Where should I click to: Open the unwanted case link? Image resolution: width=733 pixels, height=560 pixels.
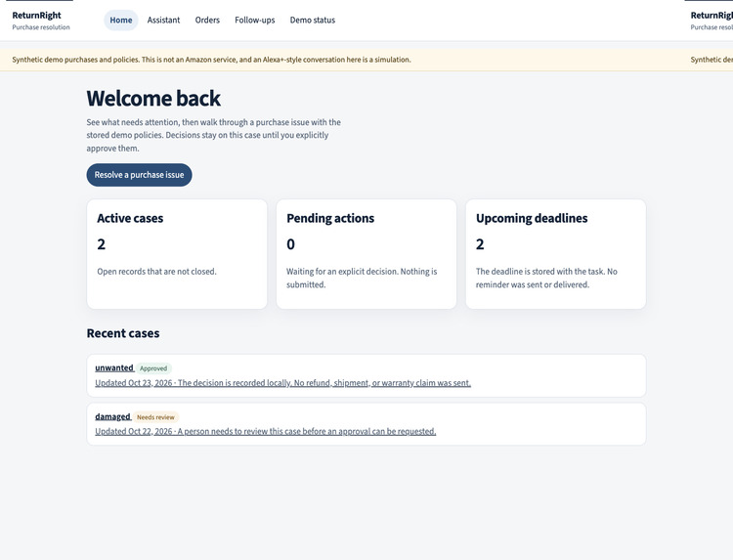pyautogui.click(x=114, y=367)
